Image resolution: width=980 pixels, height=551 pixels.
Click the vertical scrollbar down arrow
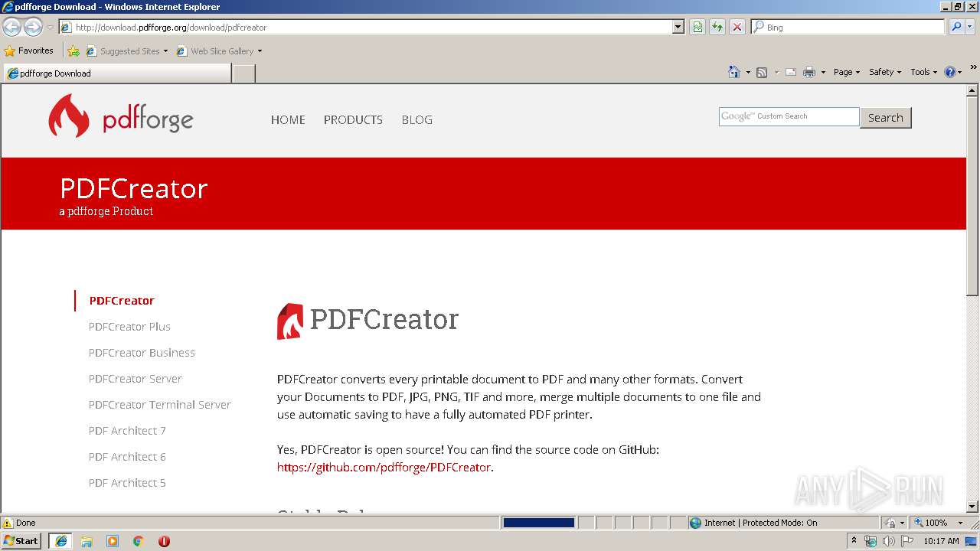coord(972,506)
